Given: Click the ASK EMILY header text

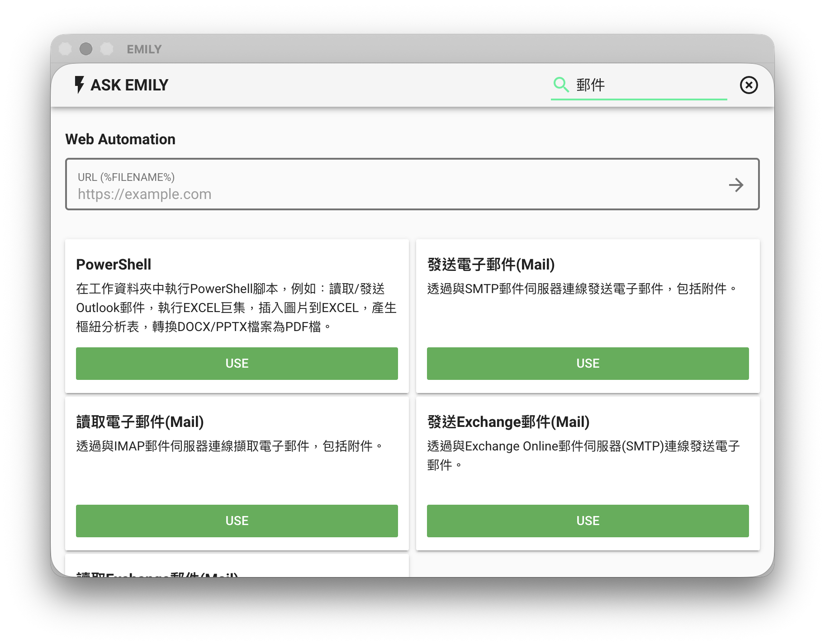Looking at the screenshot, I should (129, 85).
